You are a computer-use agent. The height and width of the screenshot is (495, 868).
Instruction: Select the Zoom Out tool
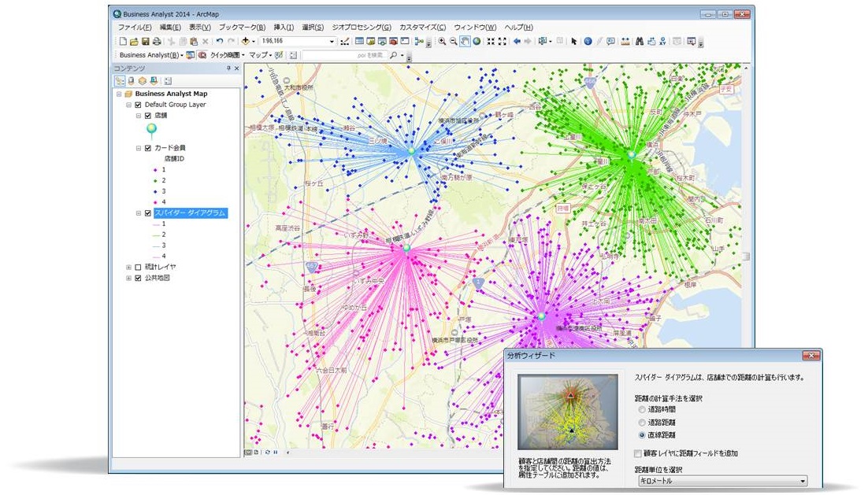[454, 42]
